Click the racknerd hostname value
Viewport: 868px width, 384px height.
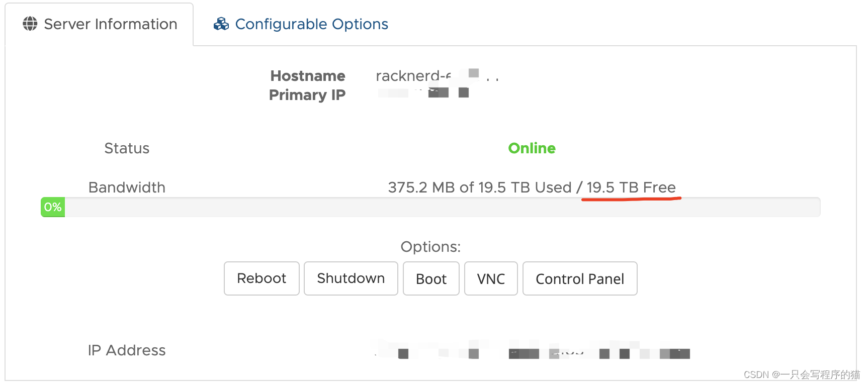413,76
